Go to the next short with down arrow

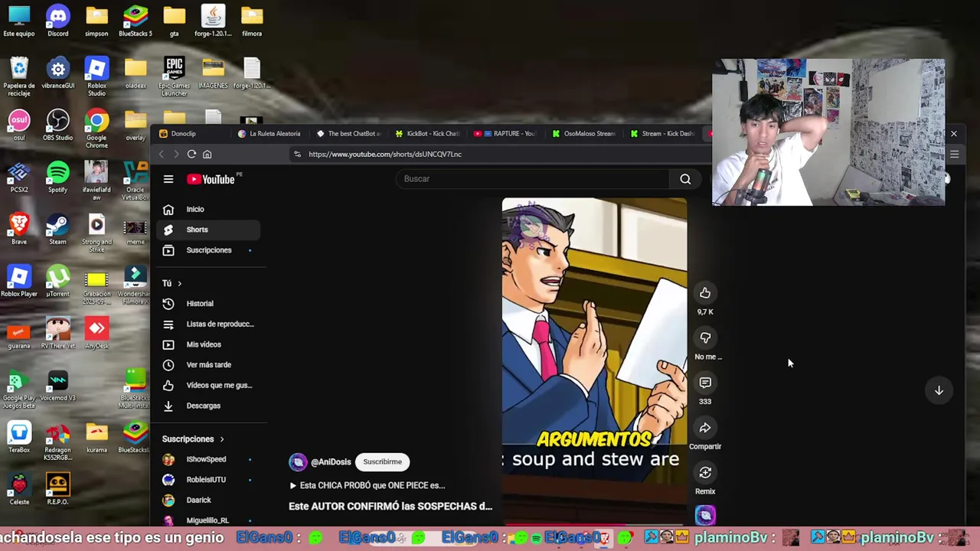click(x=939, y=390)
